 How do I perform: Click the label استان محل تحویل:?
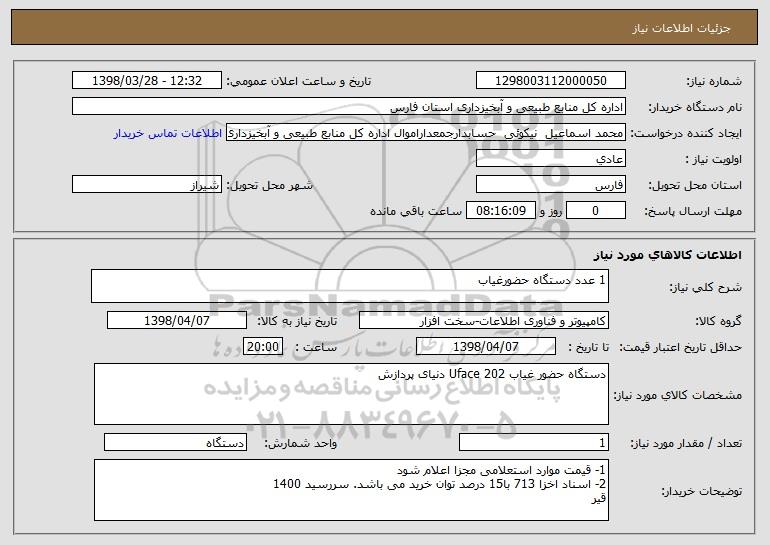coord(695,186)
